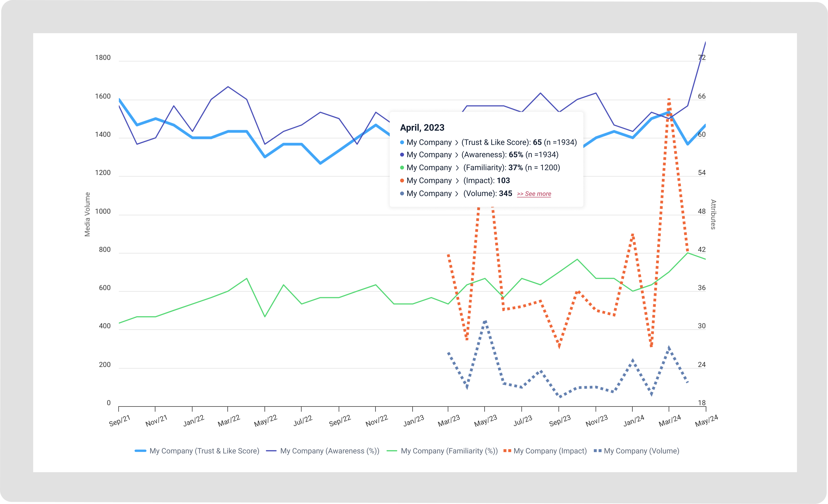The height and width of the screenshot is (504, 828).
Task: Click 'May/23' x-axis label
Action: pos(486,421)
